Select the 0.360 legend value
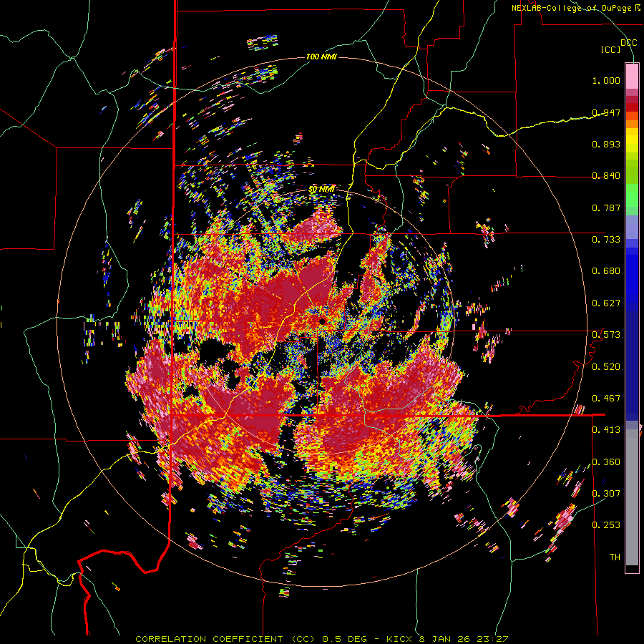This screenshot has height=644, width=644. (x=606, y=462)
